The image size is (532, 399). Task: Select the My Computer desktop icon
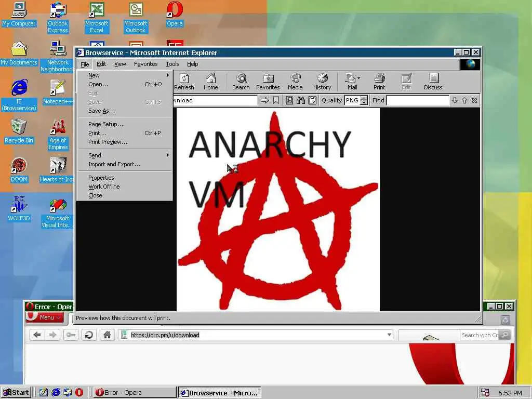pyautogui.click(x=19, y=14)
